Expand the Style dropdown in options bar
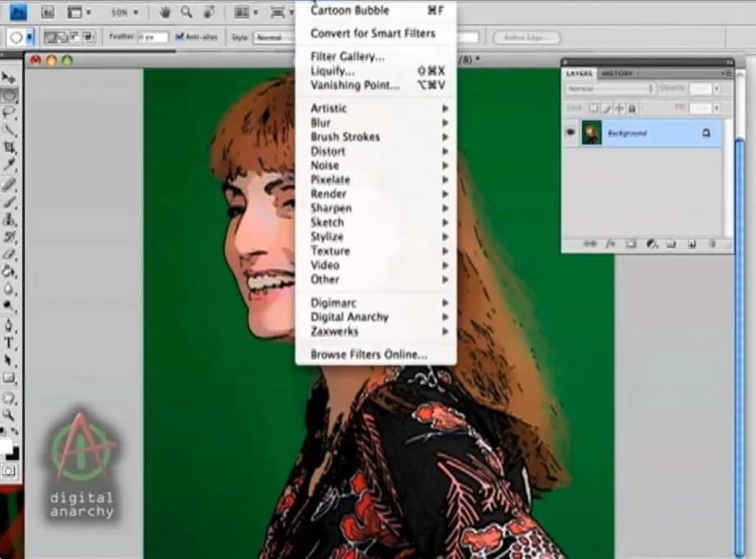The image size is (756, 559). [x=272, y=38]
